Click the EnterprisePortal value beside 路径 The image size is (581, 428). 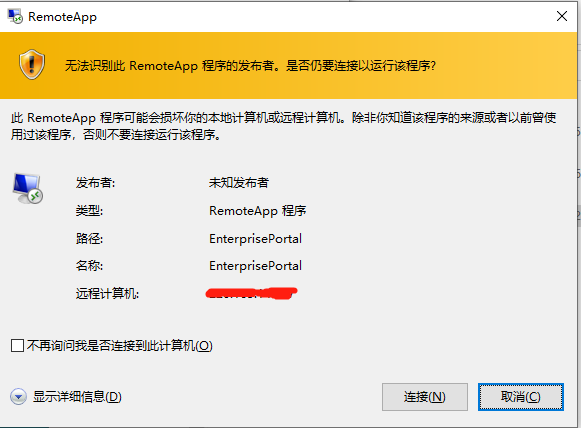click(255, 239)
